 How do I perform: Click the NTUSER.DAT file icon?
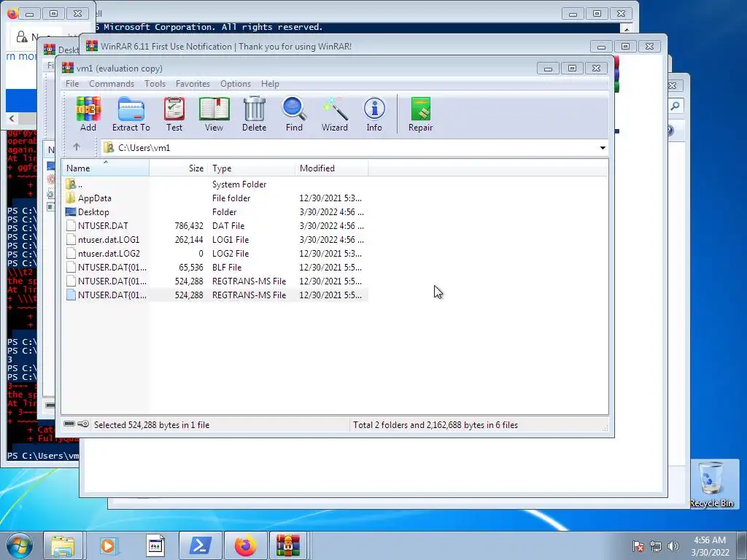pos(71,225)
